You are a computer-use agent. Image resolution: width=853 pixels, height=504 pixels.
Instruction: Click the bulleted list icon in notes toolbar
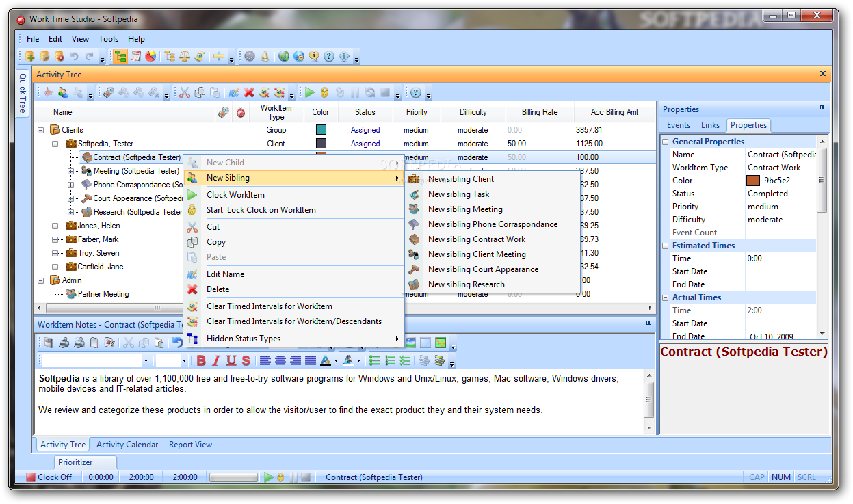tap(374, 360)
